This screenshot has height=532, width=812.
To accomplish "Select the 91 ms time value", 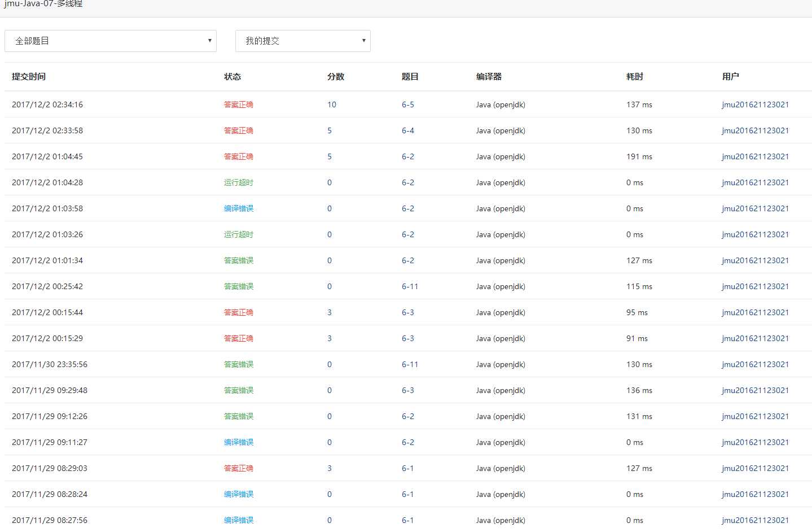I will coord(637,338).
